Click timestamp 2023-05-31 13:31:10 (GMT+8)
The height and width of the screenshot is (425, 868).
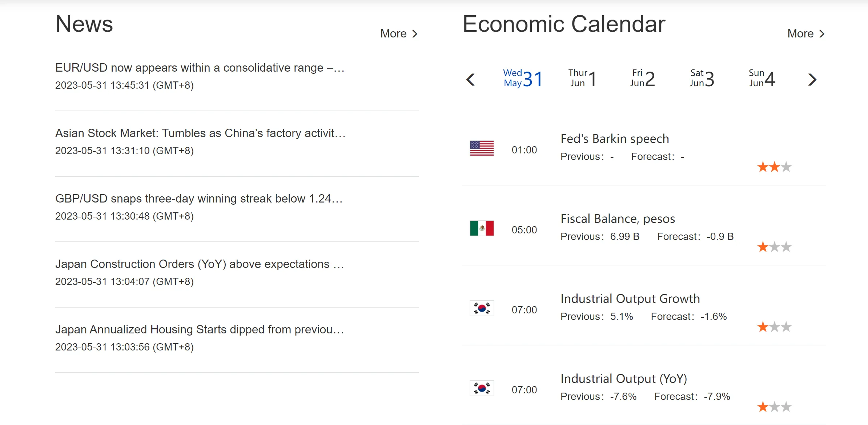tap(124, 151)
